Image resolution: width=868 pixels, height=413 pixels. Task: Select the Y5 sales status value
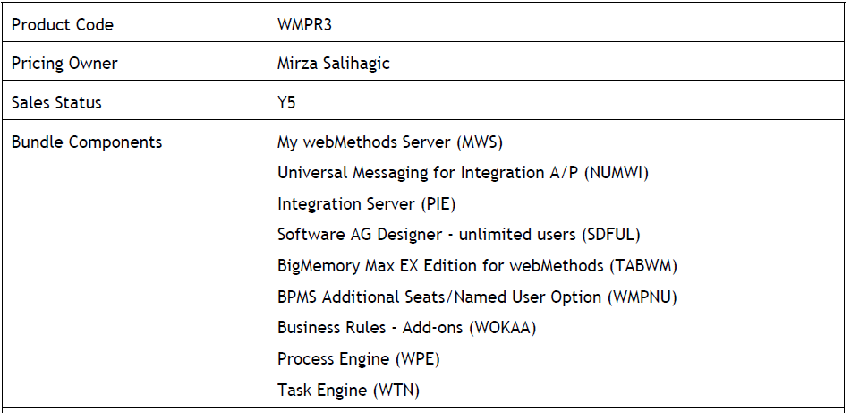point(286,102)
